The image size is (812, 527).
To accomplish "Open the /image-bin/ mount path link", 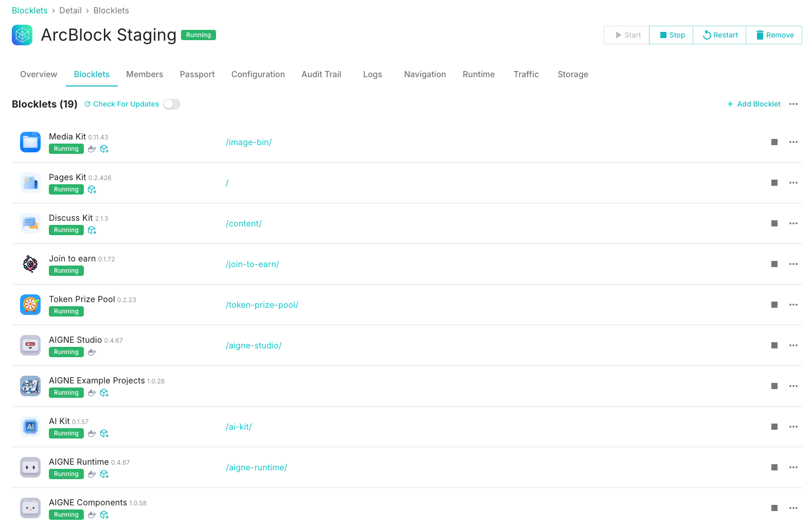I will coord(249,142).
